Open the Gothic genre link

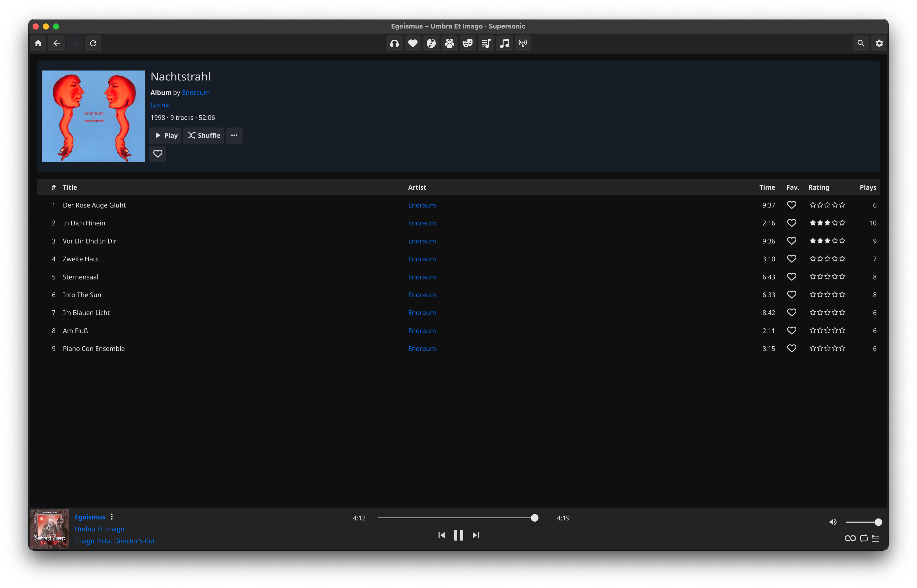click(x=160, y=105)
